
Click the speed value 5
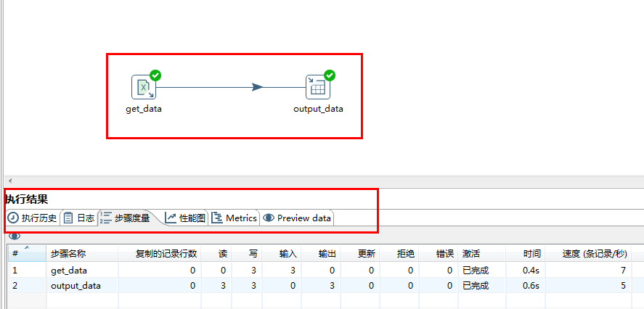(x=623, y=286)
